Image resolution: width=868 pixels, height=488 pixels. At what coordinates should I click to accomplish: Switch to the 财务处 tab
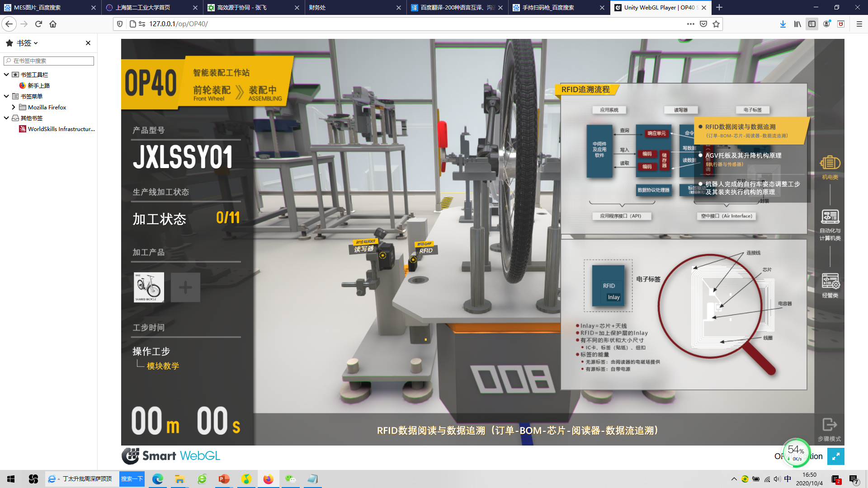[x=355, y=7]
